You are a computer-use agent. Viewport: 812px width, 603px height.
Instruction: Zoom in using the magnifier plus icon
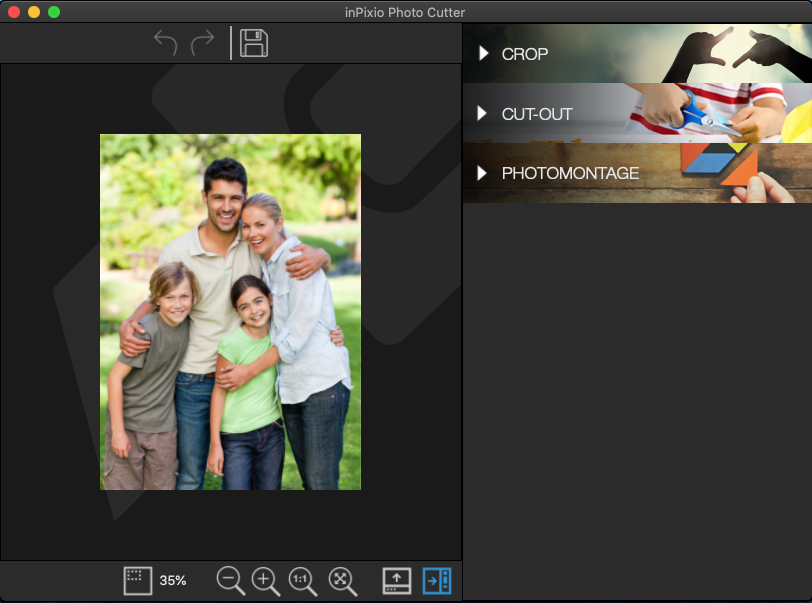[265, 580]
